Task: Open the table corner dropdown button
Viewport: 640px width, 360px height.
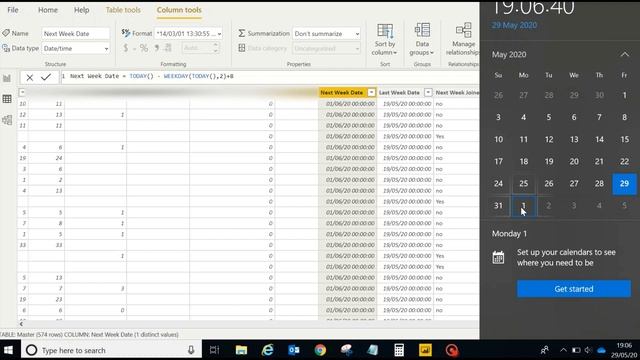Action: 22,92
